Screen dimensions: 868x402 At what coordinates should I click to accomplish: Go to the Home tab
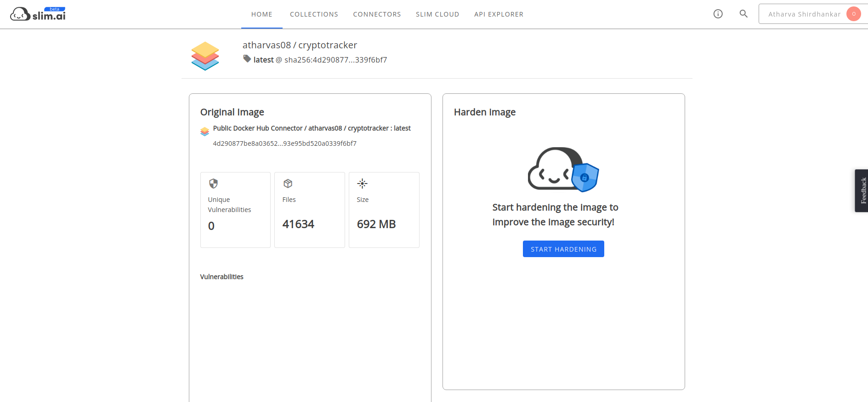[262, 14]
